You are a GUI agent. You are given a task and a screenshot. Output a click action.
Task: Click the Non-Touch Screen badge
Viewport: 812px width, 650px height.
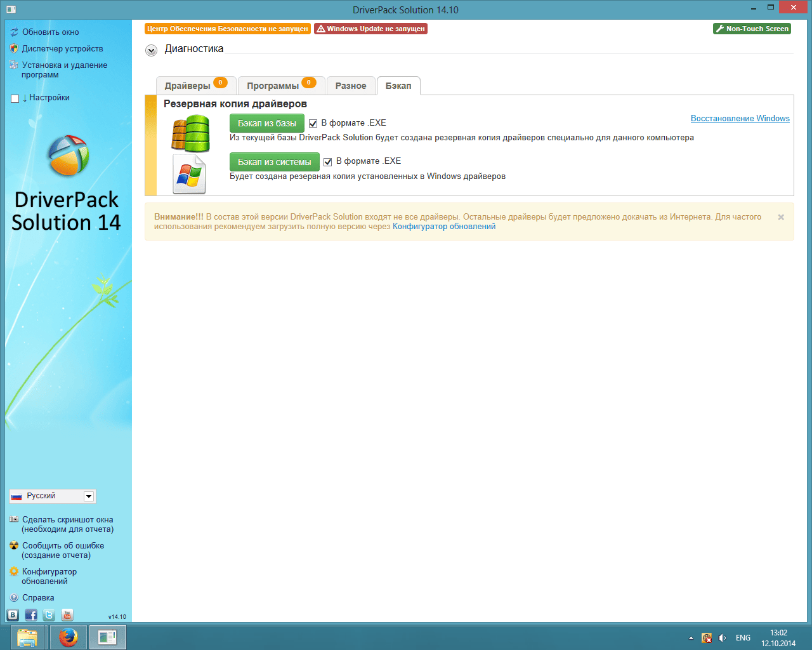(752, 29)
